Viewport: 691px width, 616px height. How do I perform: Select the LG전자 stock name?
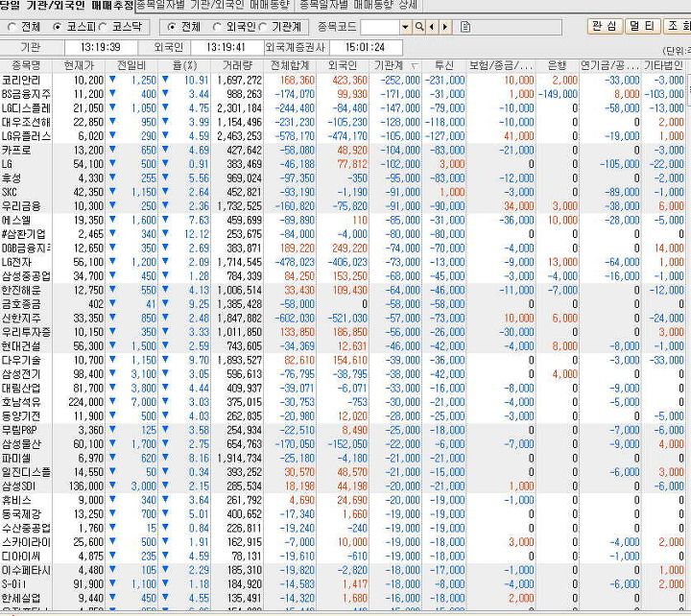coord(16,262)
